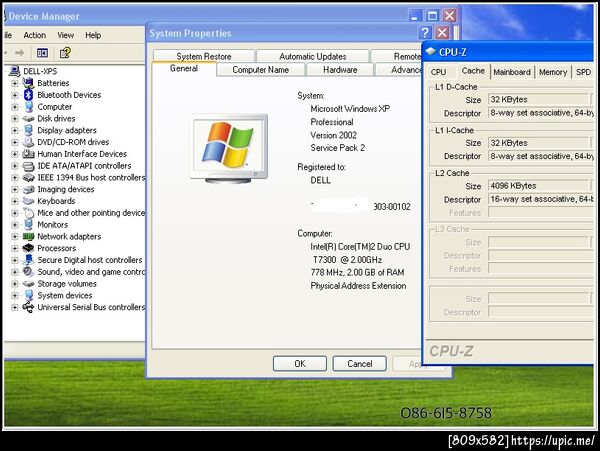Select the Display adapters icon
The height and width of the screenshot is (451, 600).
tap(28, 130)
